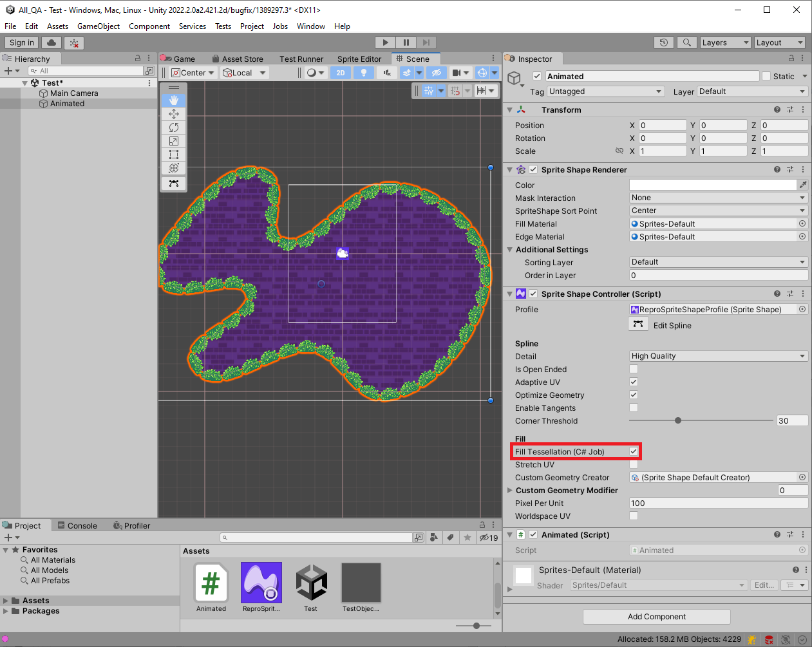812x647 pixels.
Task: Enable the Is Open Ended checkbox
Action: (x=634, y=369)
